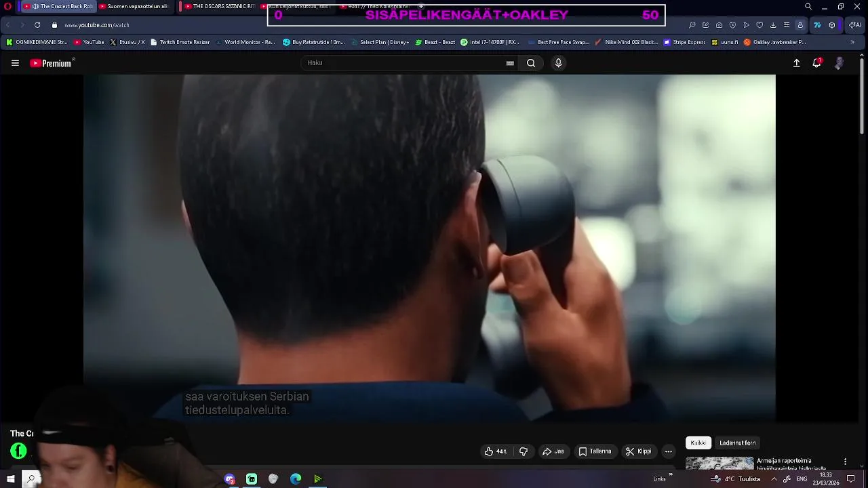Open Opera profile account icon
The height and width of the screenshot is (488, 868).
click(800, 25)
